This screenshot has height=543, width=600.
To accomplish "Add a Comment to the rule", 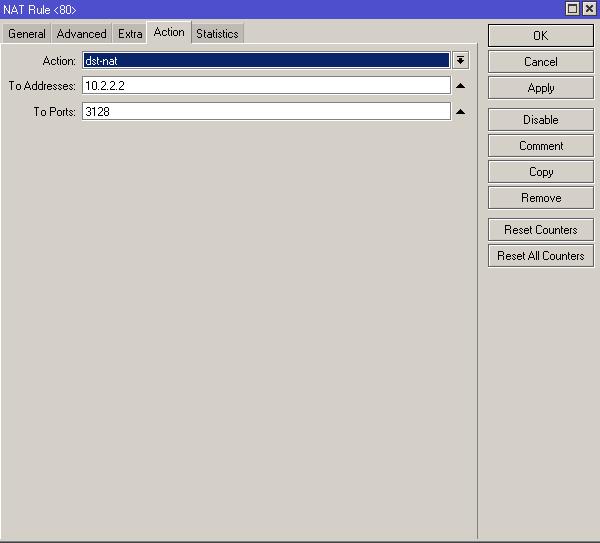I will (x=541, y=146).
